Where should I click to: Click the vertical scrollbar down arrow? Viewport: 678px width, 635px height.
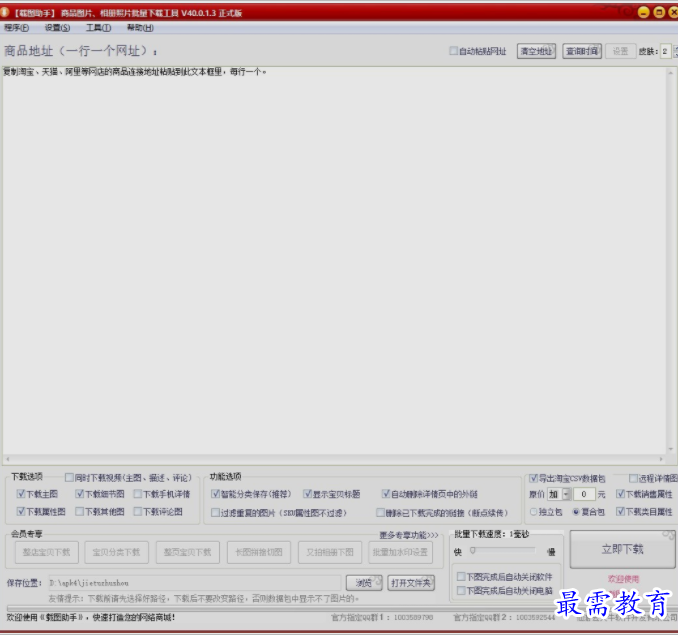[x=671, y=450]
